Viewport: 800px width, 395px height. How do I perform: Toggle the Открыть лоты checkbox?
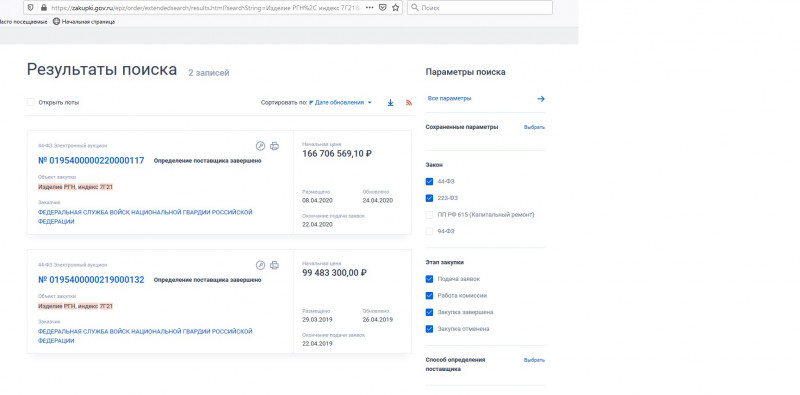tap(31, 102)
